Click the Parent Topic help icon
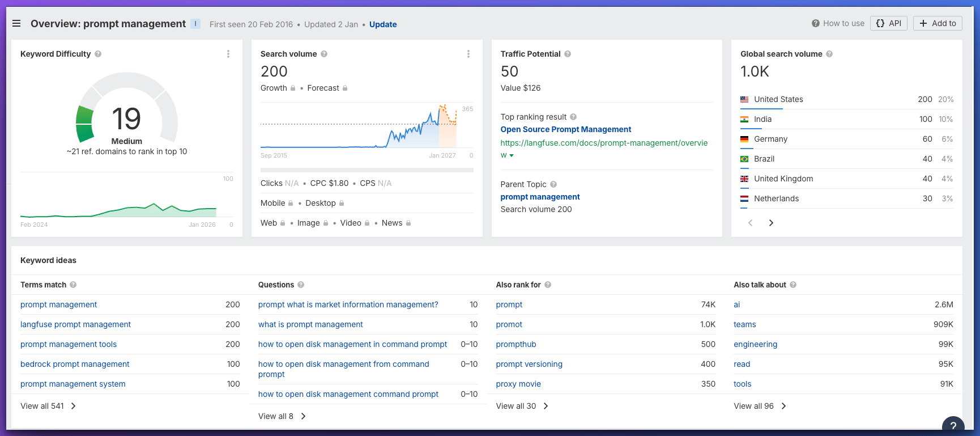Viewport: 980px width, 436px height. pos(553,184)
